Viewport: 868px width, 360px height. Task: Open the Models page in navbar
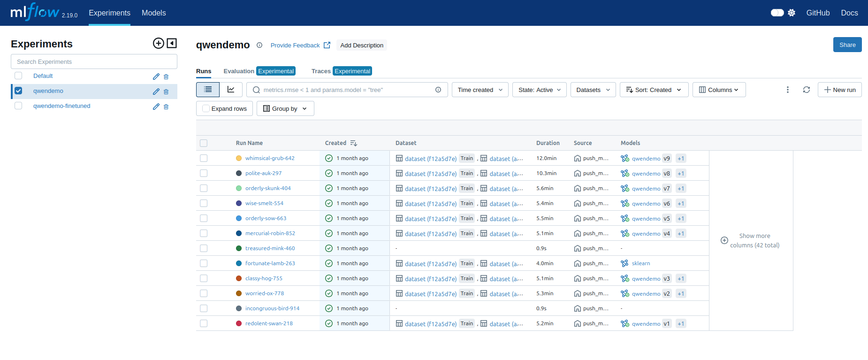point(153,13)
